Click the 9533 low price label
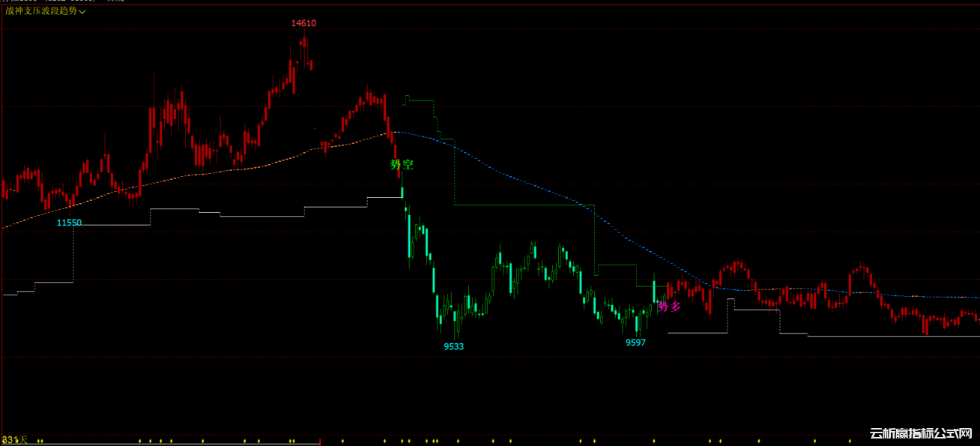980x446 pixels. (x=453, y=346)
